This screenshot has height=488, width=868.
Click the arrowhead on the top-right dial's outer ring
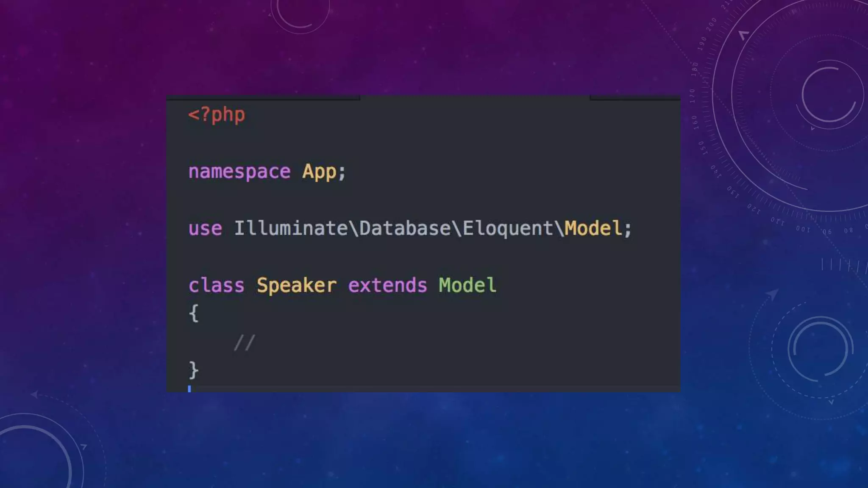coord(743,35)
